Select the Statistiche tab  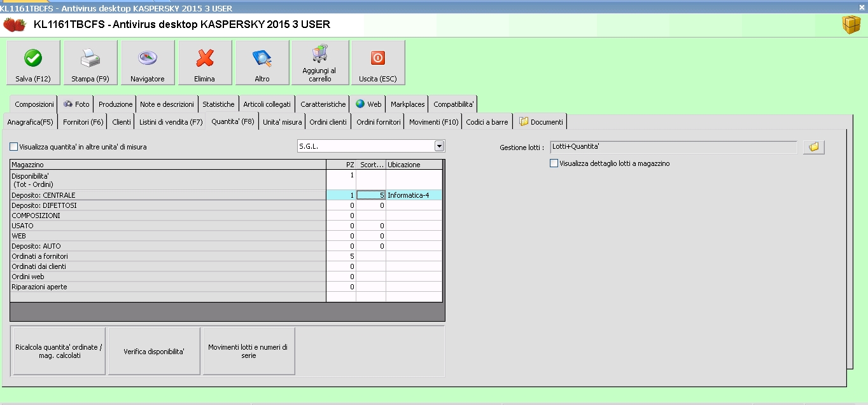click(x=218, y=104)
